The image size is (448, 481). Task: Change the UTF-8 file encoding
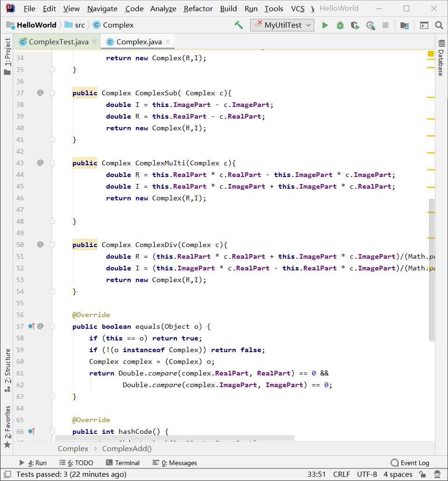(366, 474)
